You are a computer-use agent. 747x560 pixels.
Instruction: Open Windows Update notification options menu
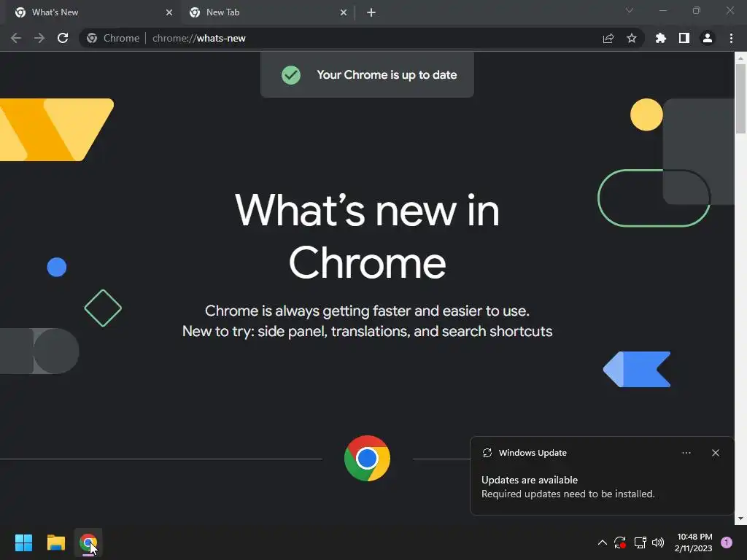coord(686,453)
